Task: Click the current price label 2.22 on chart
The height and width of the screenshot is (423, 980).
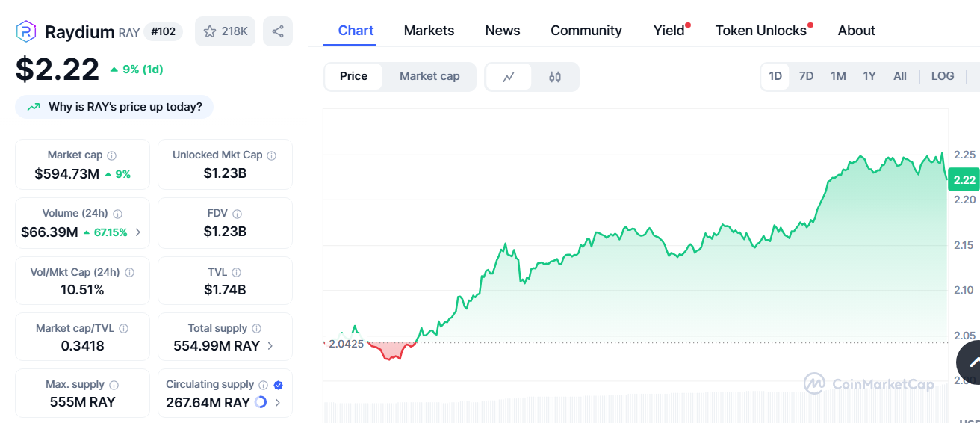Action: 964,179
